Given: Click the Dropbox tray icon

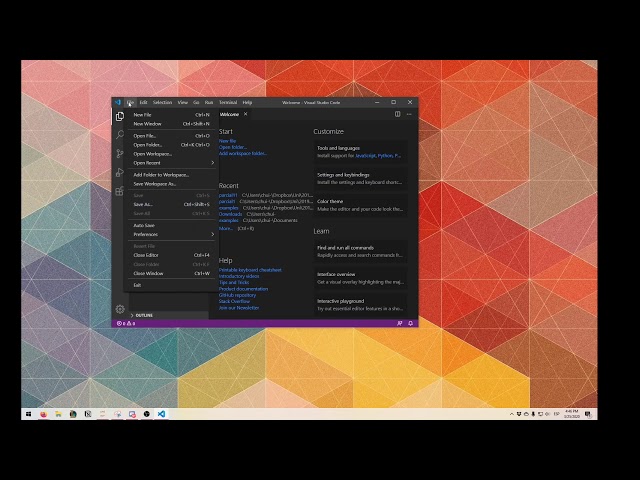Looking at the screenshot, I should pos(519,414).
